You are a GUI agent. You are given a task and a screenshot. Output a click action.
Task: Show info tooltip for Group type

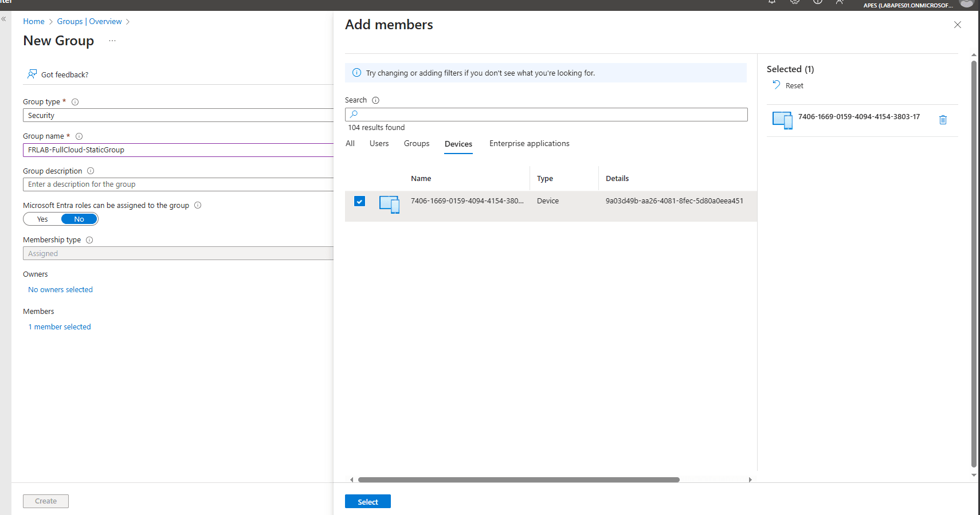tap(75, 102)
